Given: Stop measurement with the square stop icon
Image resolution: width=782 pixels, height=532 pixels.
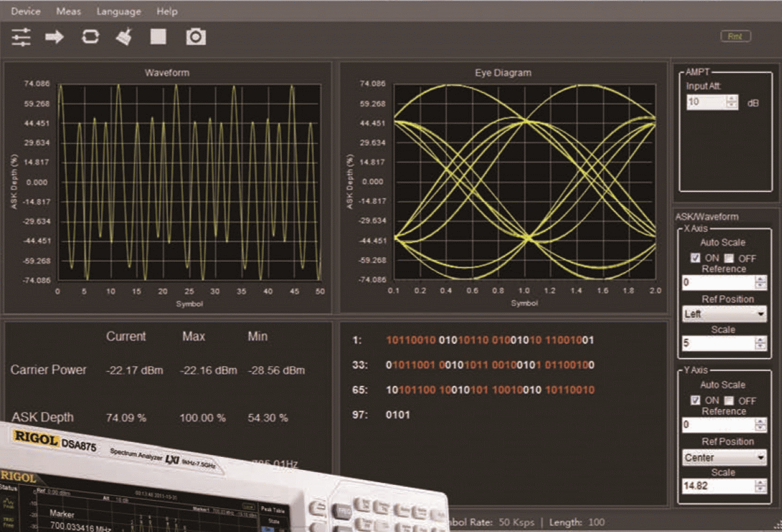Looking at the screenshot, I should pos(158,37).
